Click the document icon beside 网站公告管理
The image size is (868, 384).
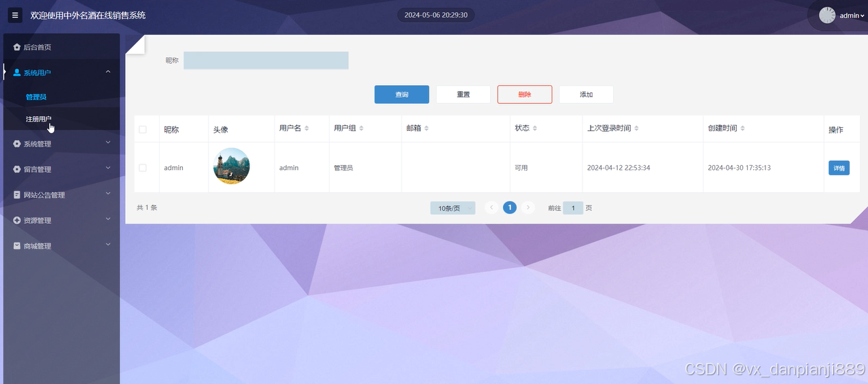[x=17, y=195]
